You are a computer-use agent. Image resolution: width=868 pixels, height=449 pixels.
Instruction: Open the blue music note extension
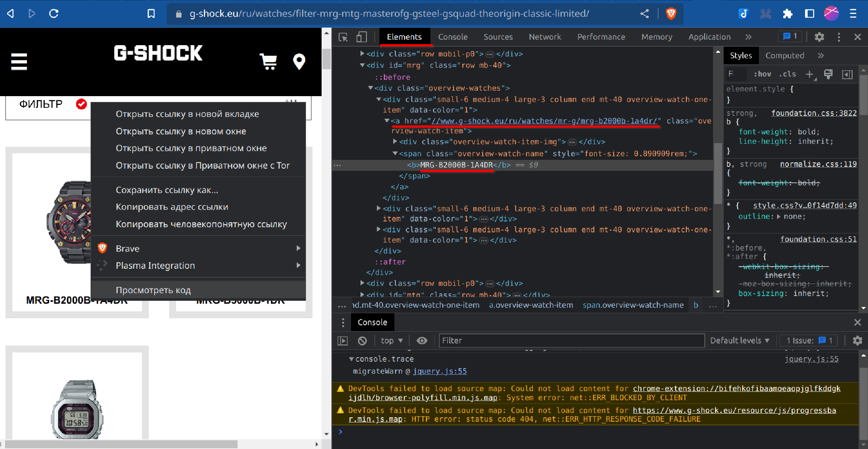coord(744,14)
